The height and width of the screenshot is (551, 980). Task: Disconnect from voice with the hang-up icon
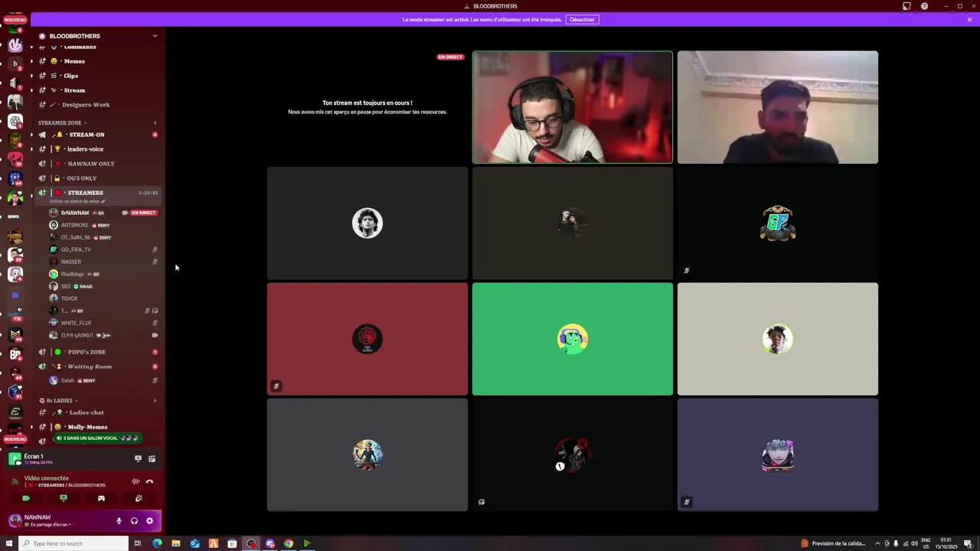149,481
